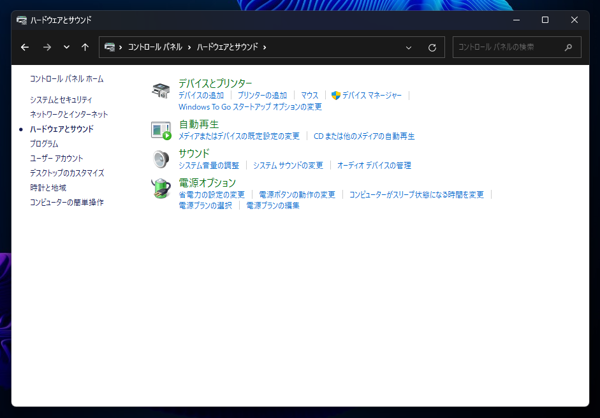This screenshot has width=600, height=418.
Task: Go up one level with up arrow
Action: click(85, 47)
